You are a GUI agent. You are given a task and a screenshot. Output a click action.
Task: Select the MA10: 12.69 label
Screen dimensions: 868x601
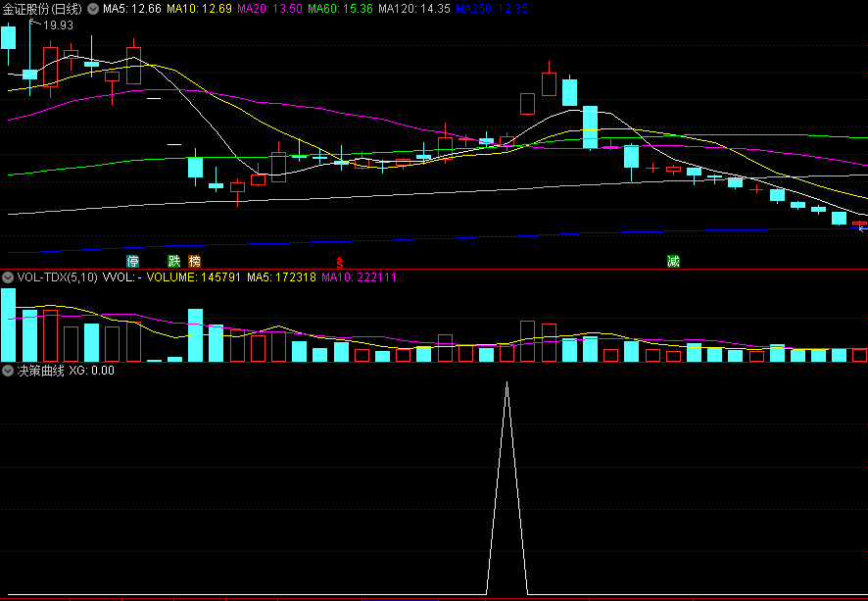tap(199, 9)
